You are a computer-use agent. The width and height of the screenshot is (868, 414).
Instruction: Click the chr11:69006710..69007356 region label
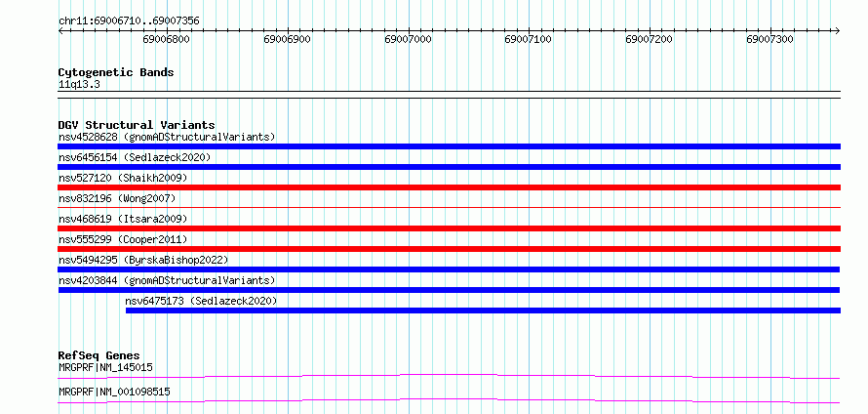coord(129,21)
